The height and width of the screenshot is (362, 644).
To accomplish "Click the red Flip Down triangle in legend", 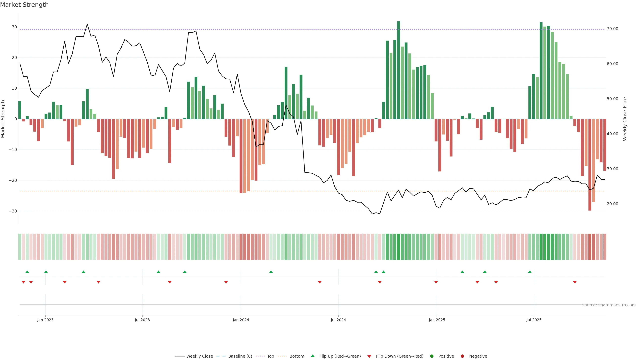I will coord(369,356).
